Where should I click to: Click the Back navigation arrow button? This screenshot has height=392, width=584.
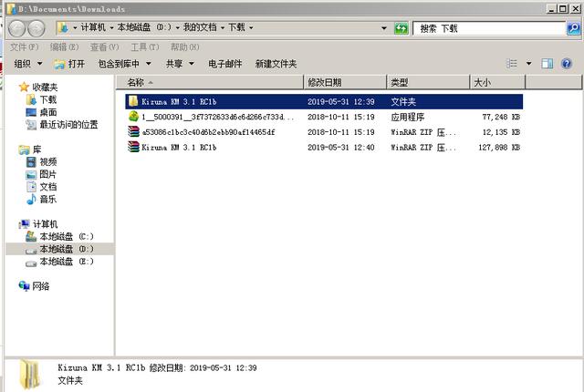(x=16, y=27)
